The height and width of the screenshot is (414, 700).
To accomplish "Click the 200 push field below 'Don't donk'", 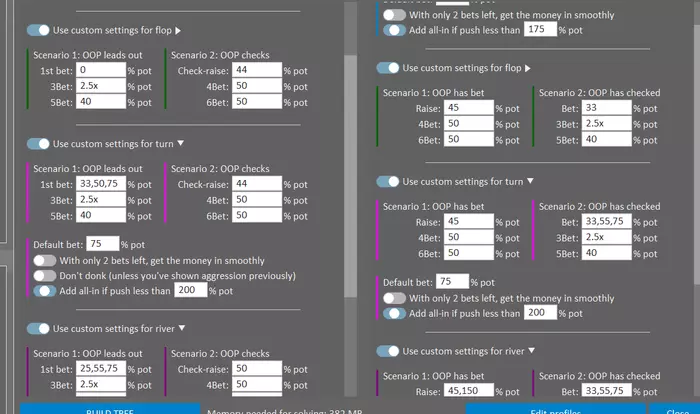I will (x=191, y=290).
